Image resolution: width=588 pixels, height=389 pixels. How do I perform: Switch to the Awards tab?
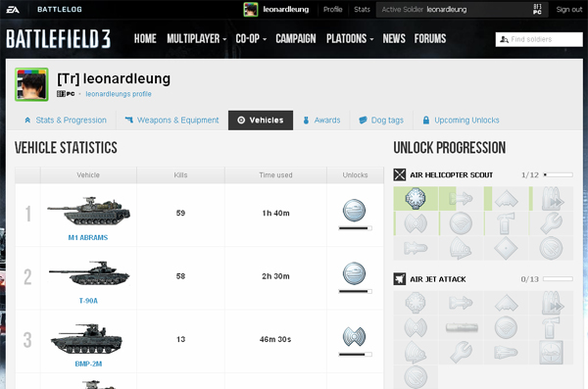[321, 121]
